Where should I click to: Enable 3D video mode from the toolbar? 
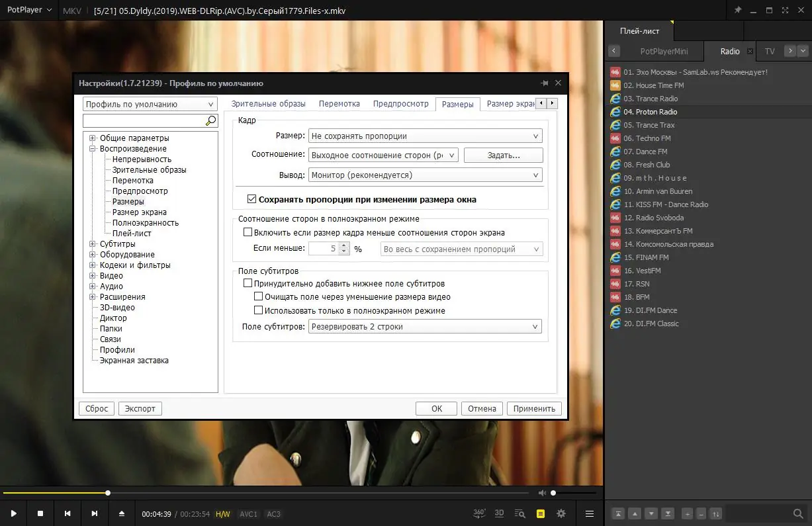click(x=499, y=513)
